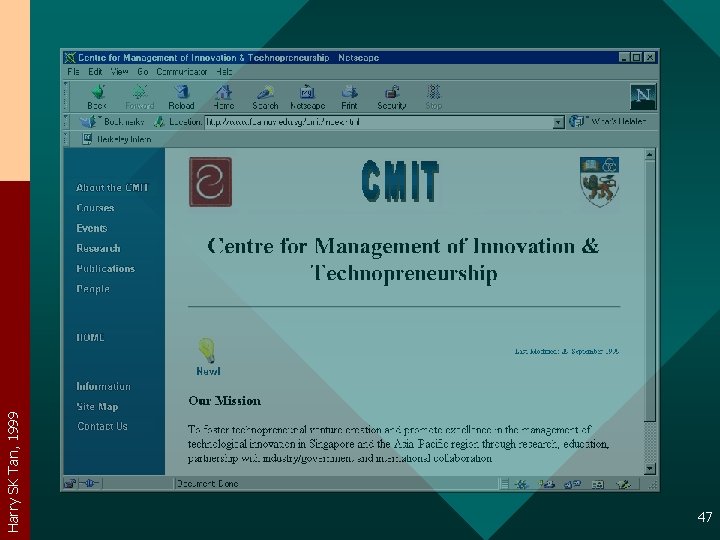Go to Home via toolbar icon
The image size is (720, 540).
click(x=224, y=97)
